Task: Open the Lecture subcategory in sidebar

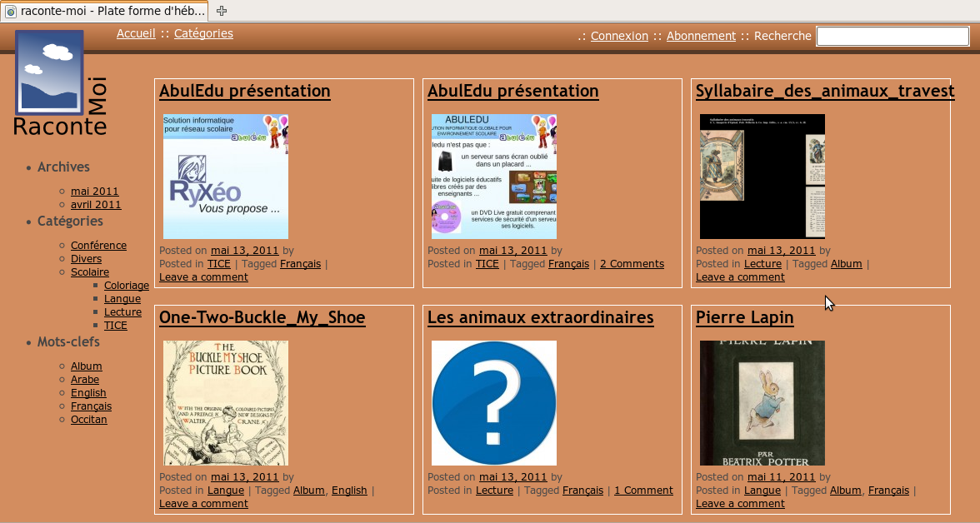Action: coord(122,311)
